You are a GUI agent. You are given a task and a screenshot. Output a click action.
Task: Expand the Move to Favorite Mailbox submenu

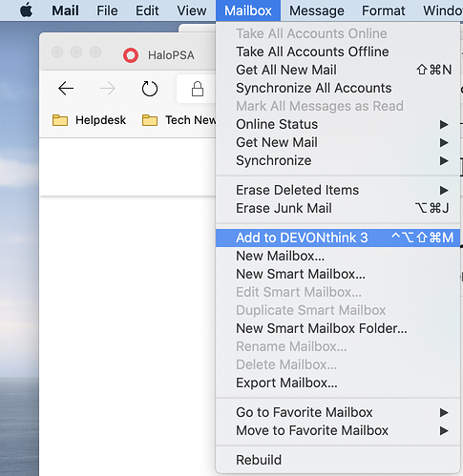pos(338,430)
